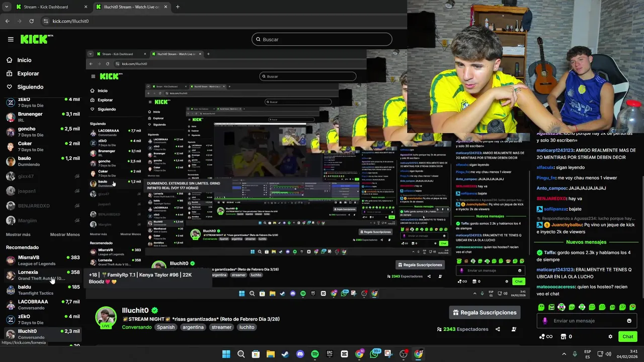Expand the browser tab search dropdown
Viewport: 644px width, 362px height.
click(x=6, y=7)
